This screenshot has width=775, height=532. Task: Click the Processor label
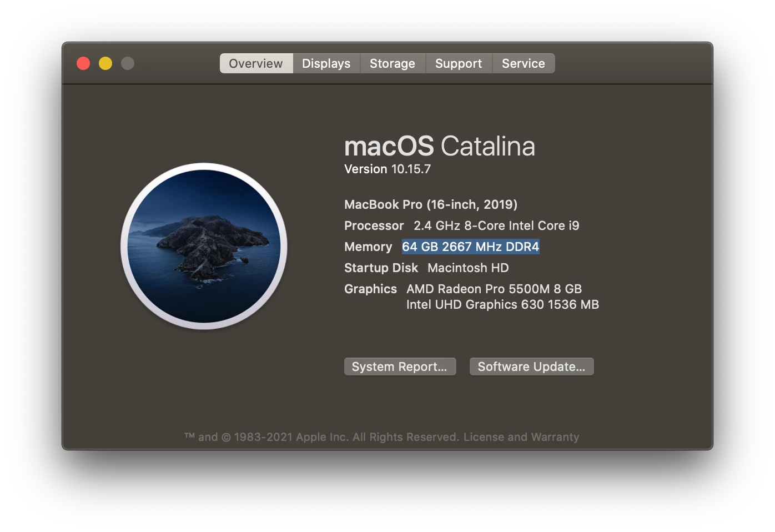pyautogui.click(x=374, y=225)
